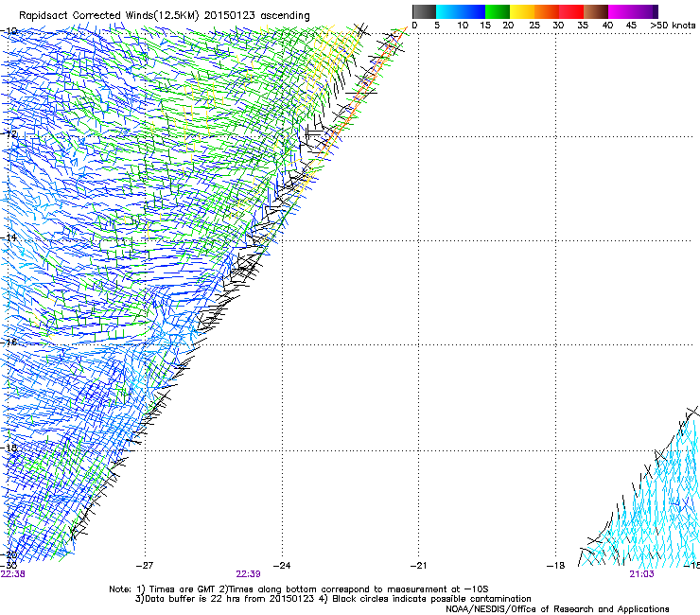700x615 pixels.
Task: Click the magenta 40-45 knots legend color
Action: [621, 11]
